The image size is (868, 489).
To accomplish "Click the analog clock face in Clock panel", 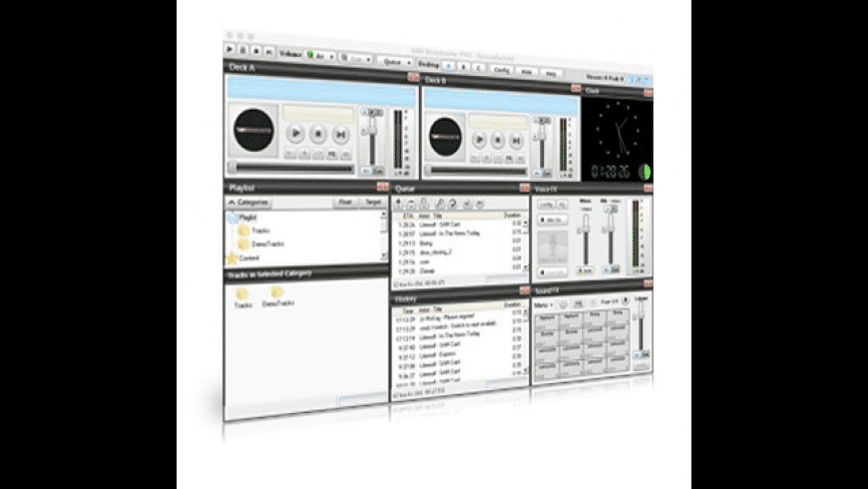I will (x=618, y=132).
